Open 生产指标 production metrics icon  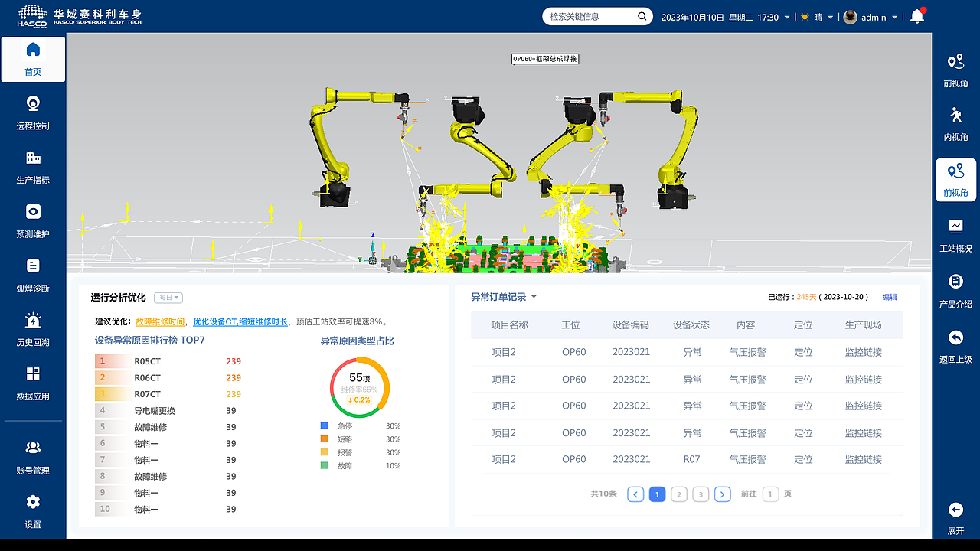[x=33, y=158]
